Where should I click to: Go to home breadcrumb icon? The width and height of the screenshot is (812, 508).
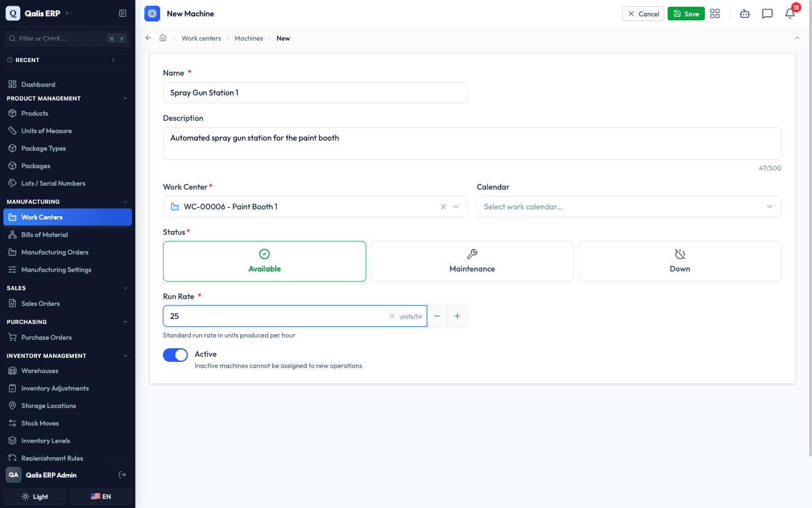coord(163,38)
